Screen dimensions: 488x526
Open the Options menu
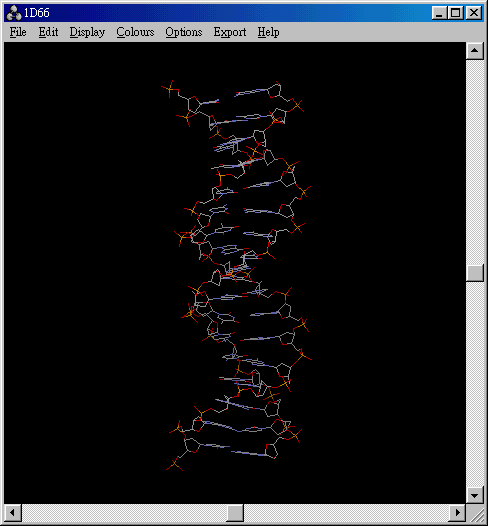tap(183, 32)
